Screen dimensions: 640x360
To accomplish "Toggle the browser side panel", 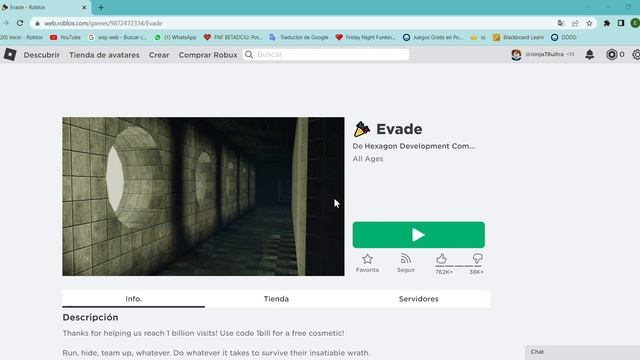I will 621,23.
